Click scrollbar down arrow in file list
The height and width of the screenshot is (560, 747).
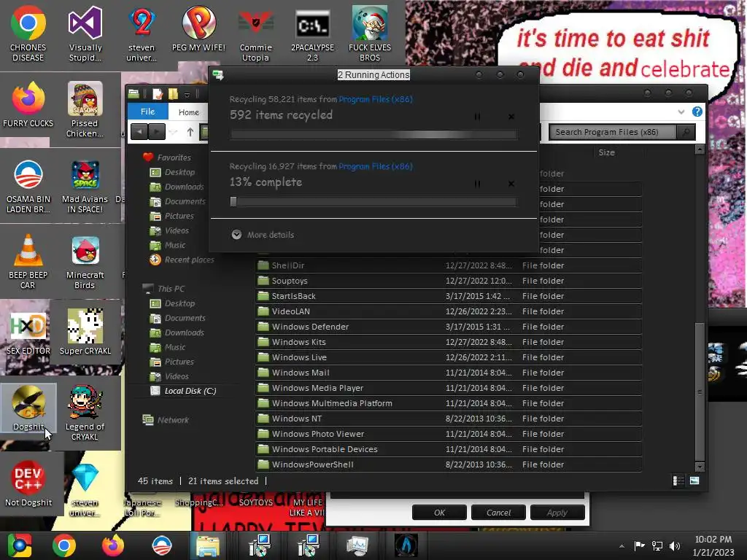[x=700, y=467]
